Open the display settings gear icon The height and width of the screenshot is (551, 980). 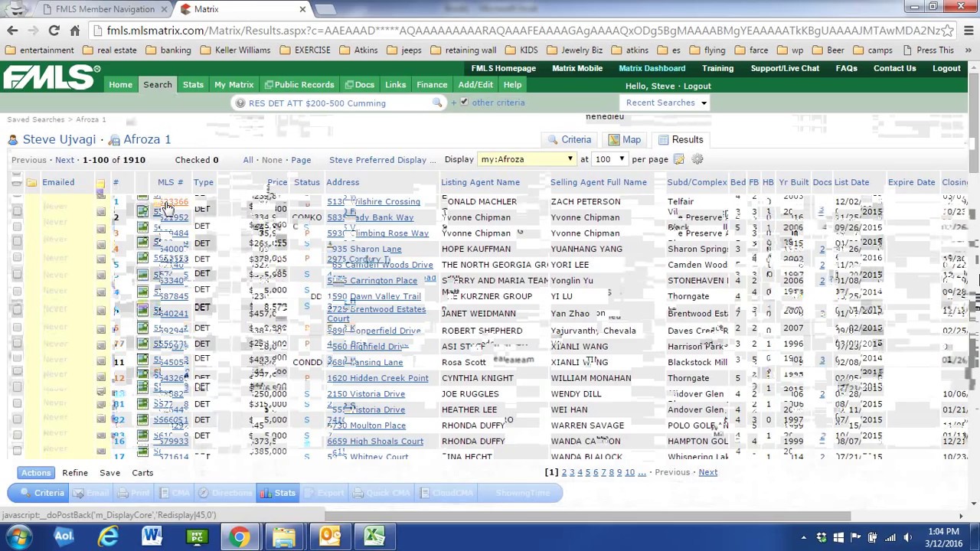(x=697, y=159)
